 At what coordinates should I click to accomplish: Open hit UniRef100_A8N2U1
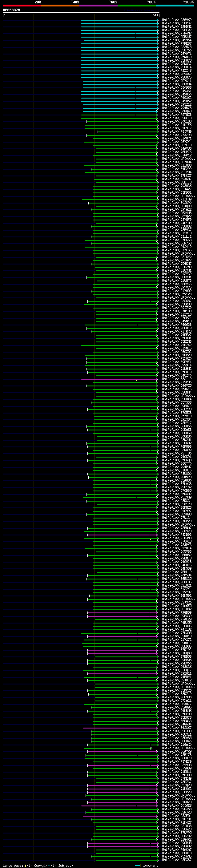177,440
